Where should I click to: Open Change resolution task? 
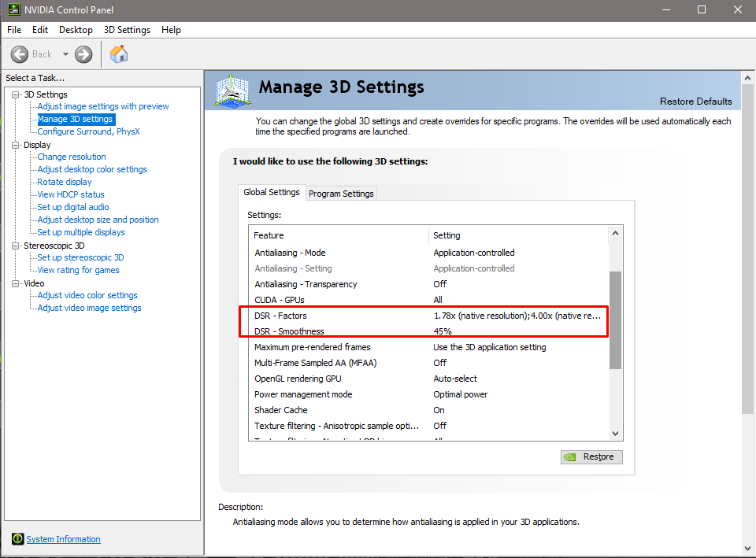[x=72, y=157]
